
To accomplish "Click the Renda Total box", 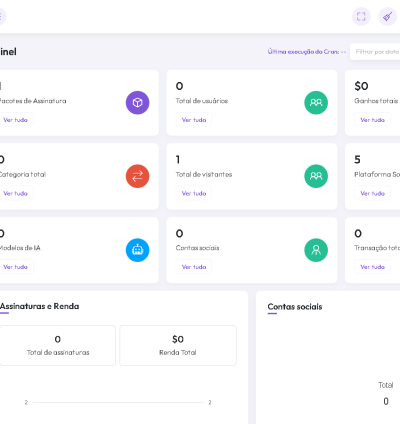I will click(x=178, y=345).
